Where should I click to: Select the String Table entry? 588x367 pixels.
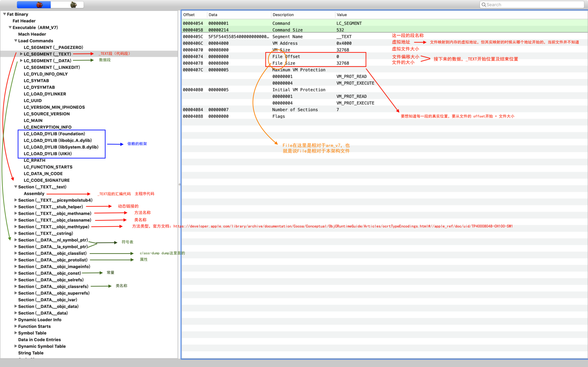coord(31,353)
